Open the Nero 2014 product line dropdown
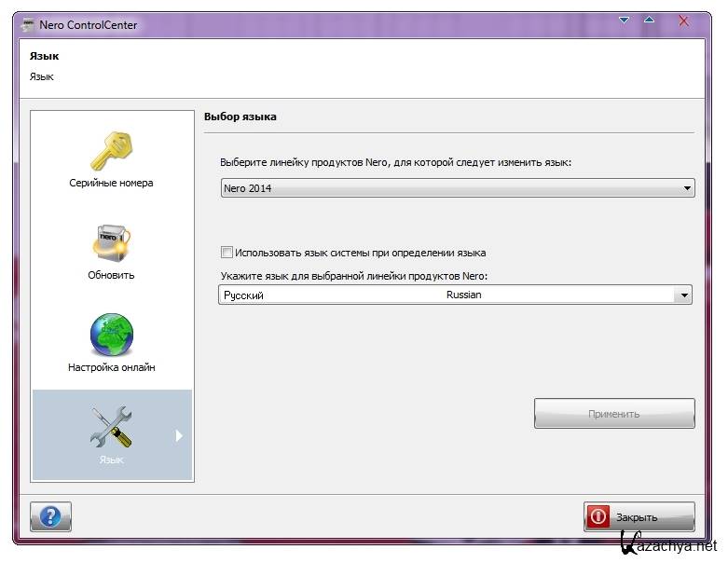 click(457, 188)
